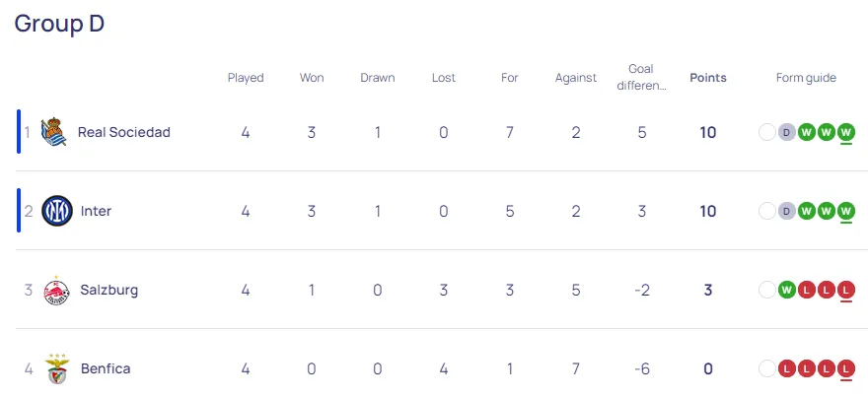Open the Real Sociedad team link

tap(124, 132)
